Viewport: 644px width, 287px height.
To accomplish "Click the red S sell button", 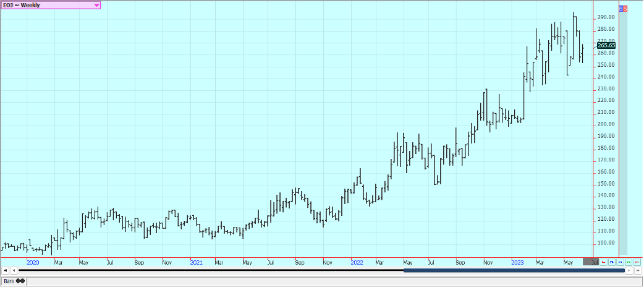I will (625, 9).
